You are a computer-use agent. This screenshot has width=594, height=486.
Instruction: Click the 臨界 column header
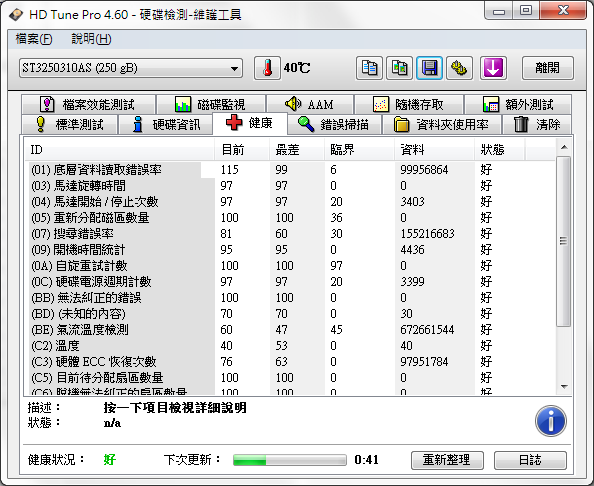click(360, 150)
